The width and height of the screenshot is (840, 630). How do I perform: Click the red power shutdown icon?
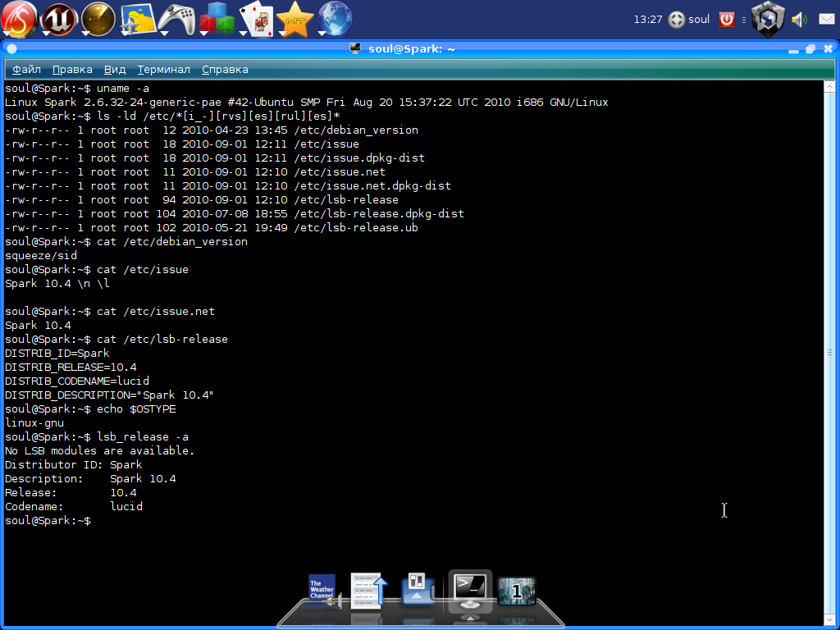tap(727, 20)
